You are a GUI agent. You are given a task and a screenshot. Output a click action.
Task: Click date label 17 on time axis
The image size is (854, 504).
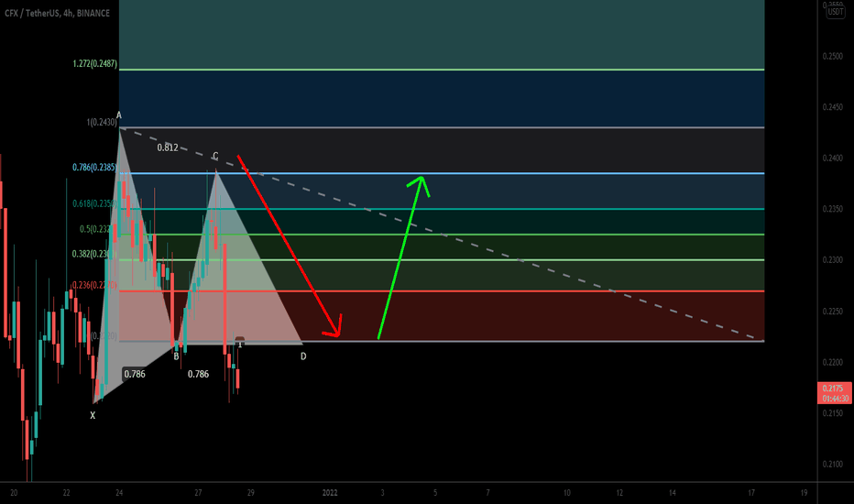tap(751, 493)
